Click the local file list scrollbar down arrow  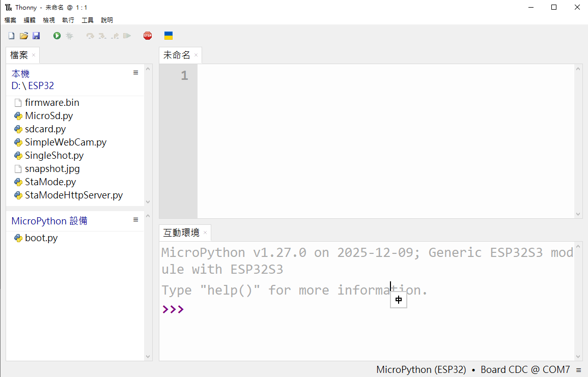coord(148,202)
